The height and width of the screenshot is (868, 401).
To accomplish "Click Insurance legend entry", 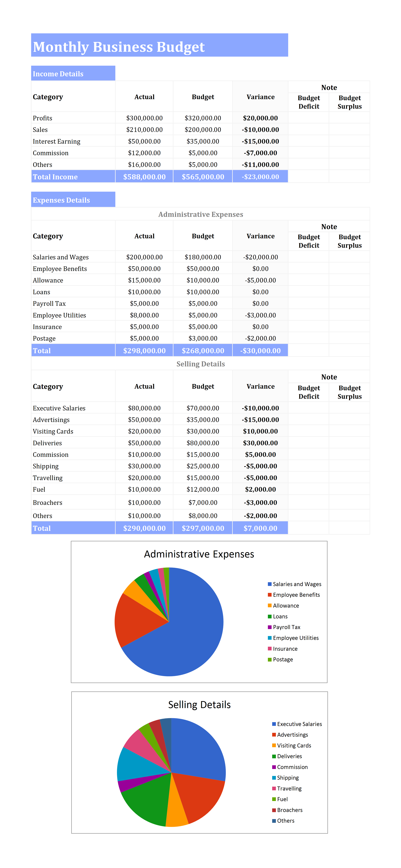I will tap(283, 649).
